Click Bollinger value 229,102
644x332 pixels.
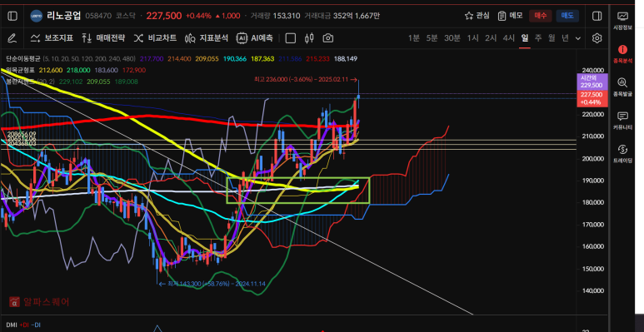pos(70,82)
